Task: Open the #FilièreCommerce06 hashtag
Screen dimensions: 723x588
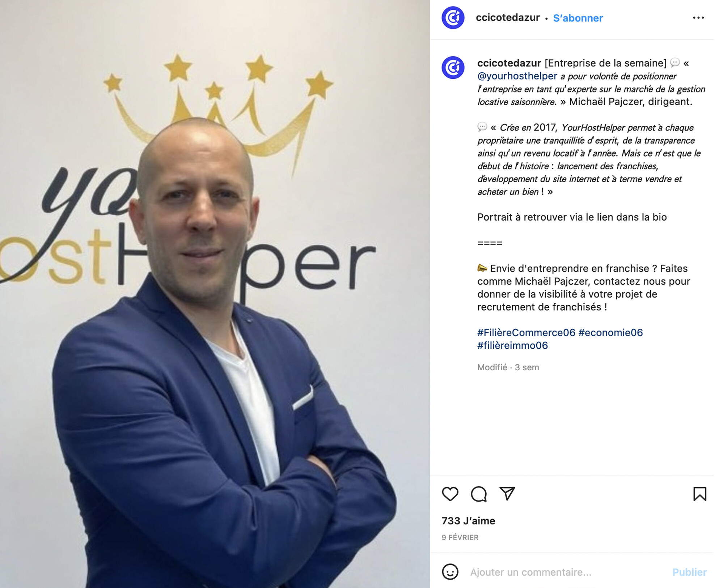Action: tap(526, 333)
